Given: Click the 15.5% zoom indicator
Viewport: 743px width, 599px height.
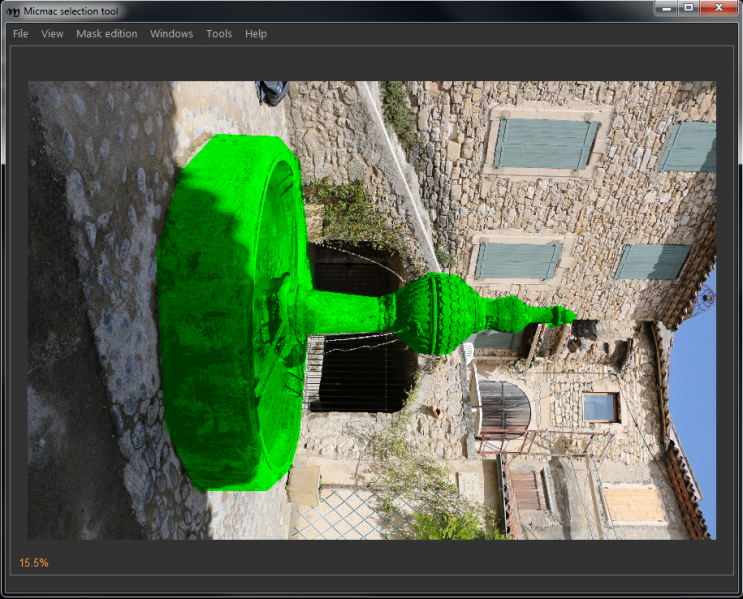Looking at the screenshot, I should click(34, 563).
